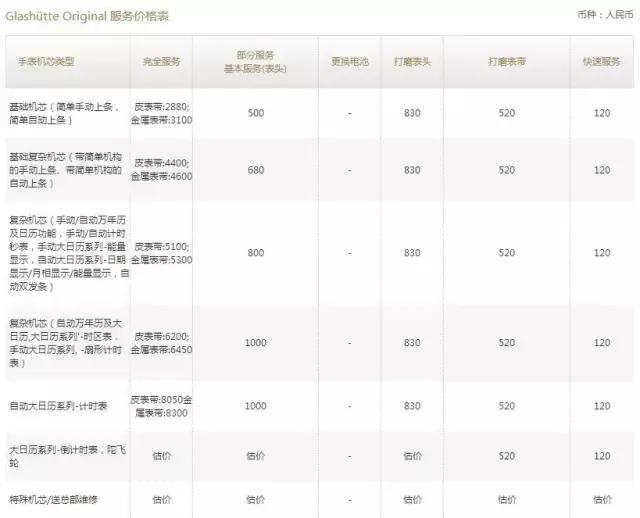Select the '手表机芯类型' column header
Screen dimensions: 640x518
coord(46,62)
